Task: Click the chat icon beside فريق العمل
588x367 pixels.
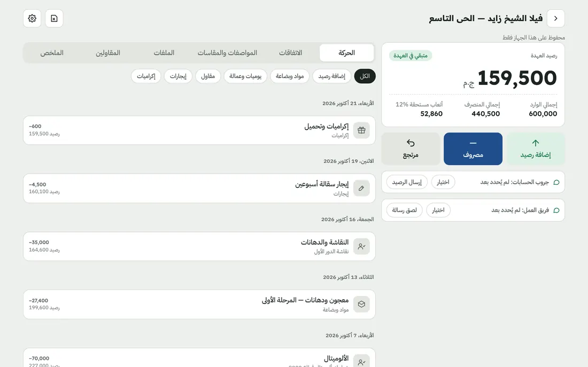Action: (x=556, y=210)
